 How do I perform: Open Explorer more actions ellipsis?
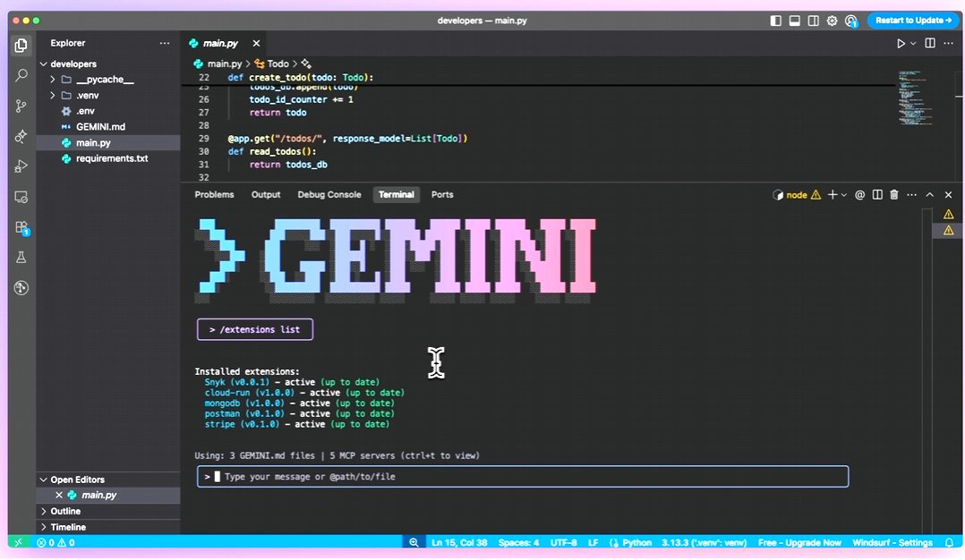click(x=165, y=43)
